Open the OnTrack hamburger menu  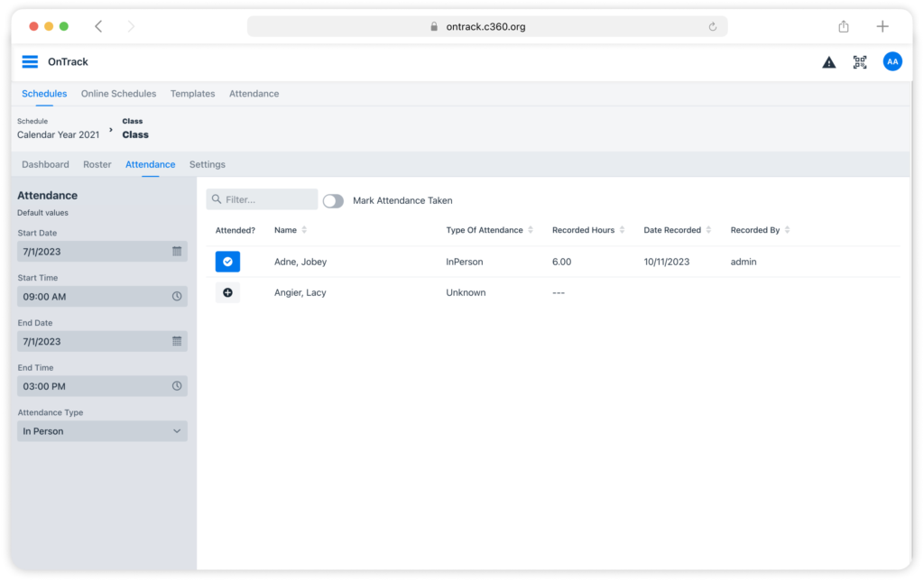(30, 61)
